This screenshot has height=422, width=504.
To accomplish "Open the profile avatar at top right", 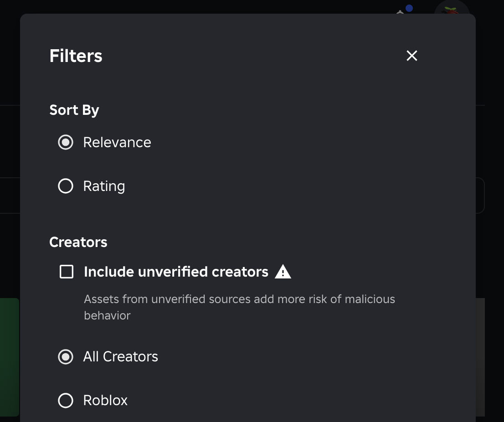I will pyautogui.click(x=452, y=9).
